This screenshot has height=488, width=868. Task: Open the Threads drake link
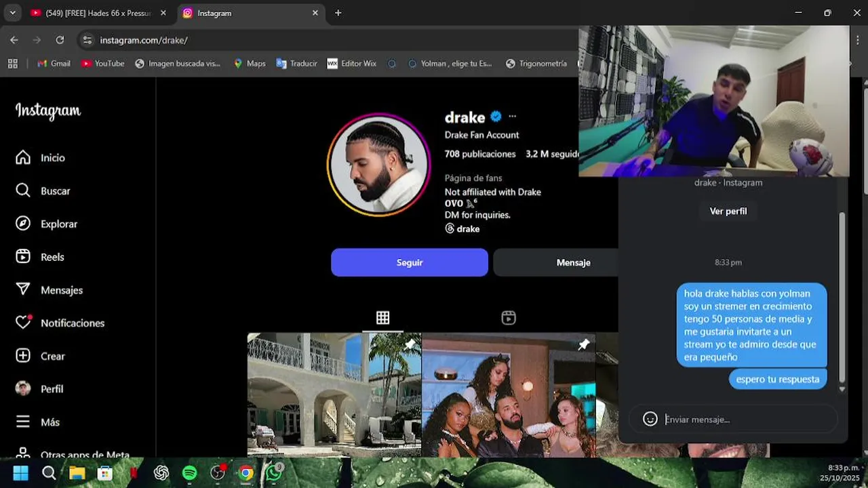[x=462, y=229]
